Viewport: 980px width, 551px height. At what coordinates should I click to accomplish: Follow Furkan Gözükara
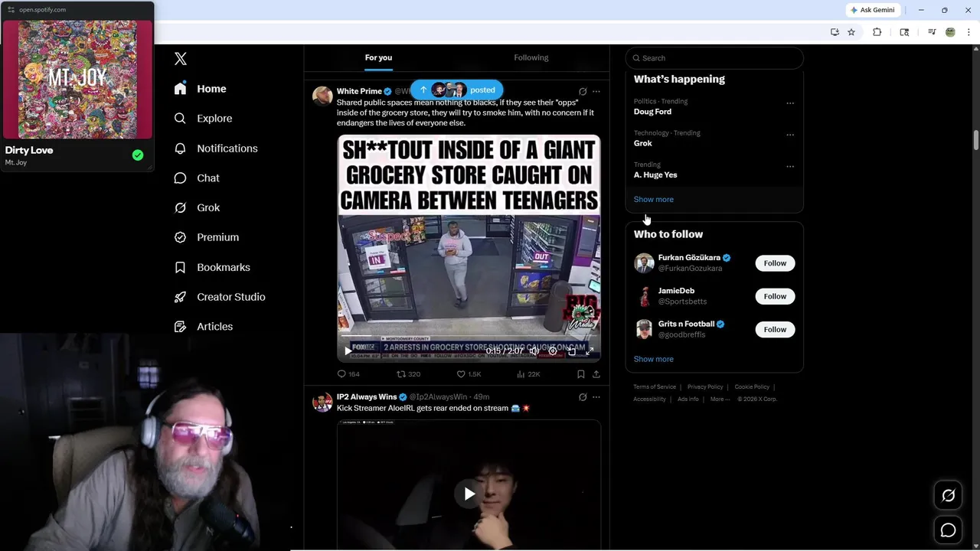pyautogui.click(x=775, y=263)
